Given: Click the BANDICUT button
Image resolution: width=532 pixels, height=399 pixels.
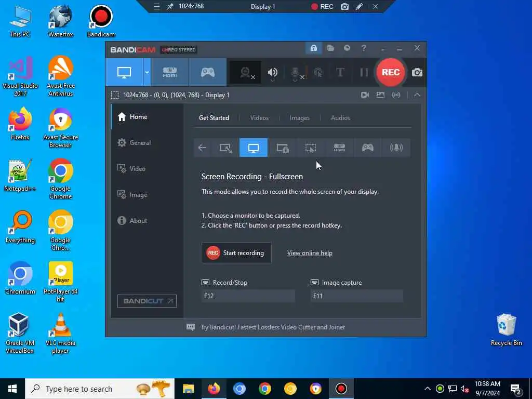Looking at the screenshot, I should 147,301.
